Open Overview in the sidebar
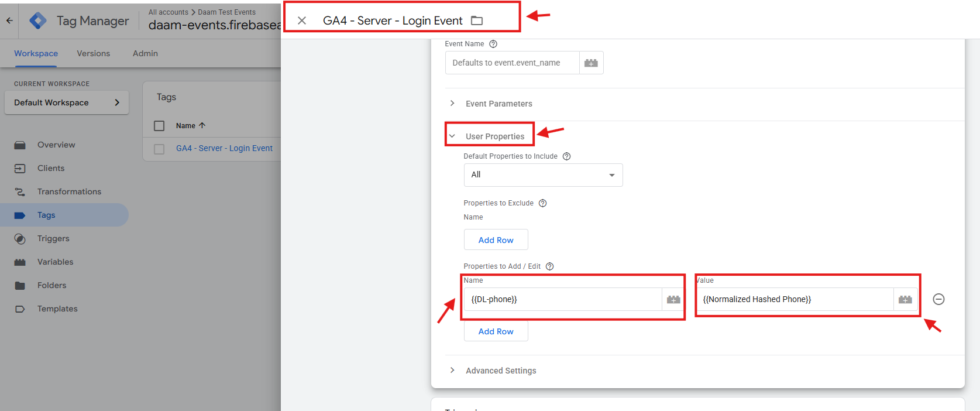 (56, 145)
